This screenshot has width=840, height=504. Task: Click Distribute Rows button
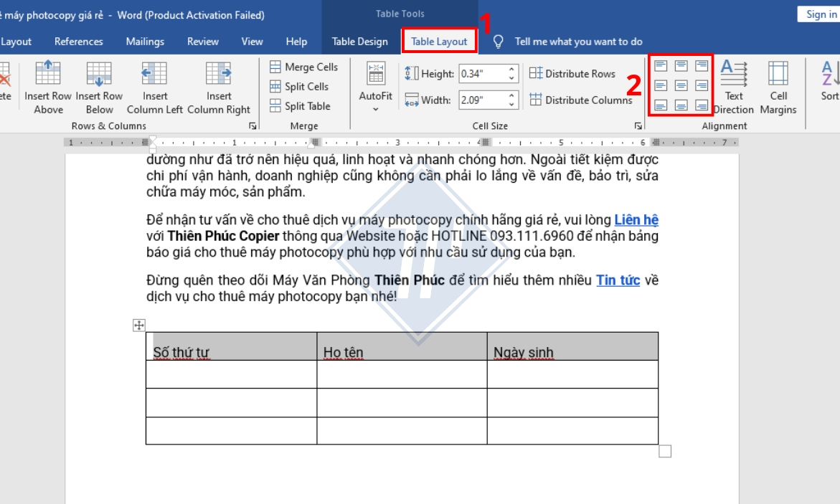tap(572, 73)
